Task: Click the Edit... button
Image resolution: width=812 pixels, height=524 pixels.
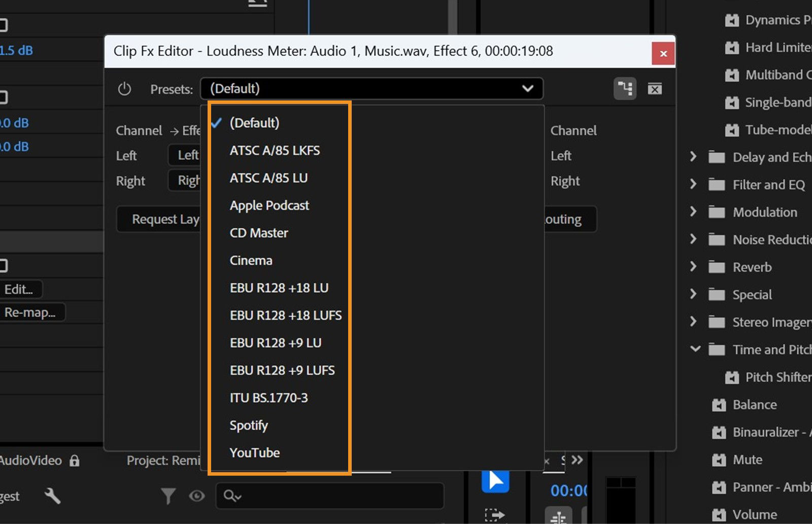Action: pos(20,289)
